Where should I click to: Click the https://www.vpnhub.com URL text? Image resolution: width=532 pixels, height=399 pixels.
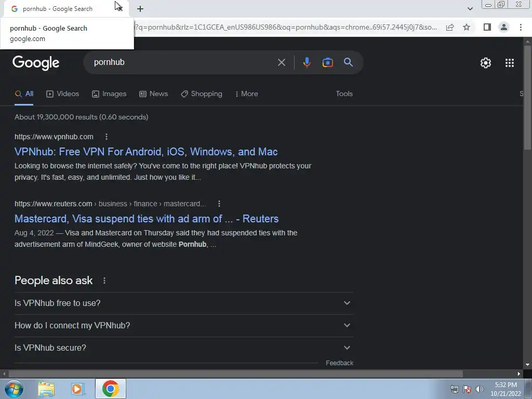[x=54, y=137]
